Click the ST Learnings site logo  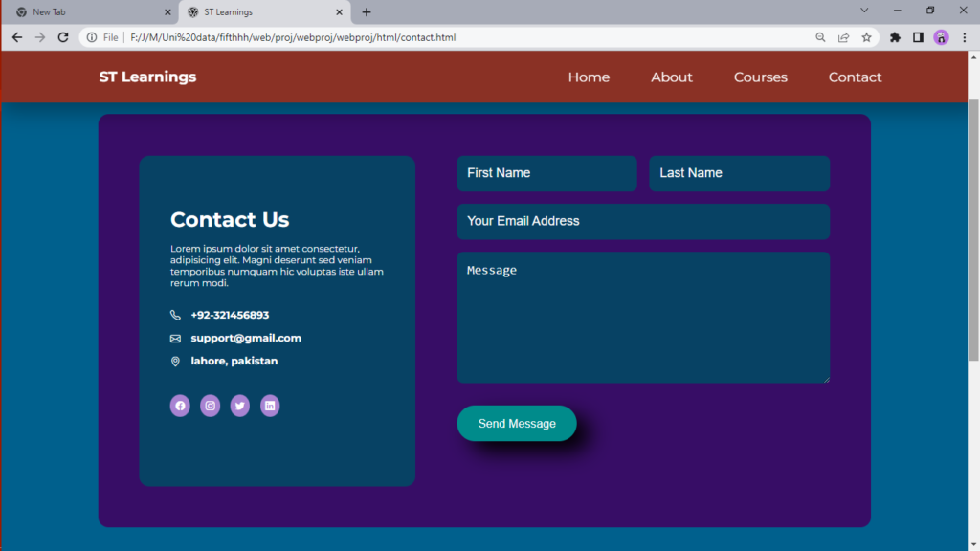pyautogui.click(x=147, y=77)
